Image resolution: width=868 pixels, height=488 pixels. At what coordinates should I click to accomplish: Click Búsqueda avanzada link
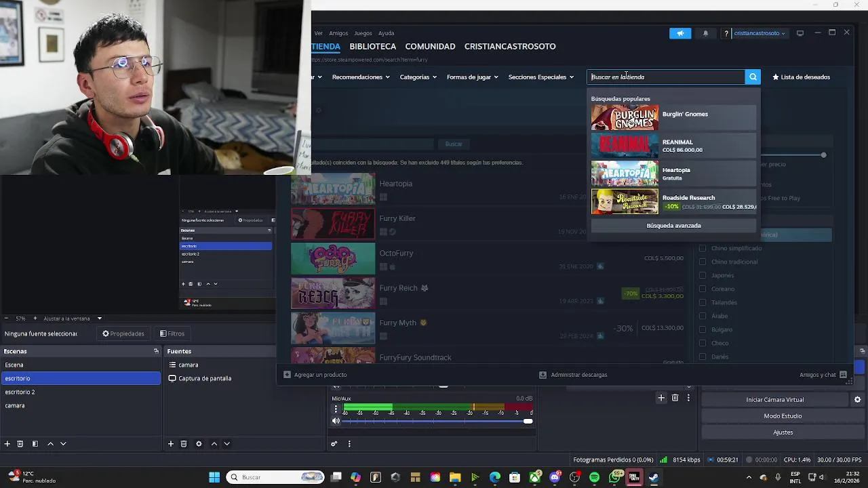[673, 226]
